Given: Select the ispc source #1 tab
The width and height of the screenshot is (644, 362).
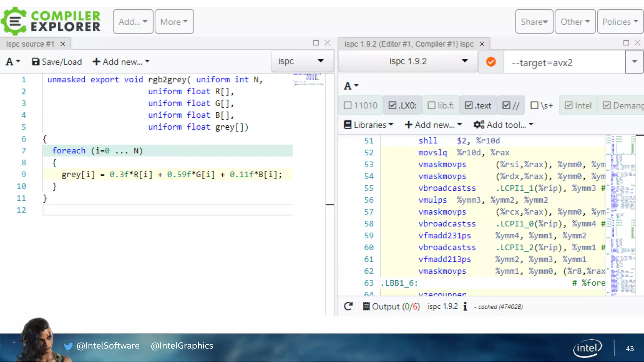Looking at the screenshot, I should point(30,44).
